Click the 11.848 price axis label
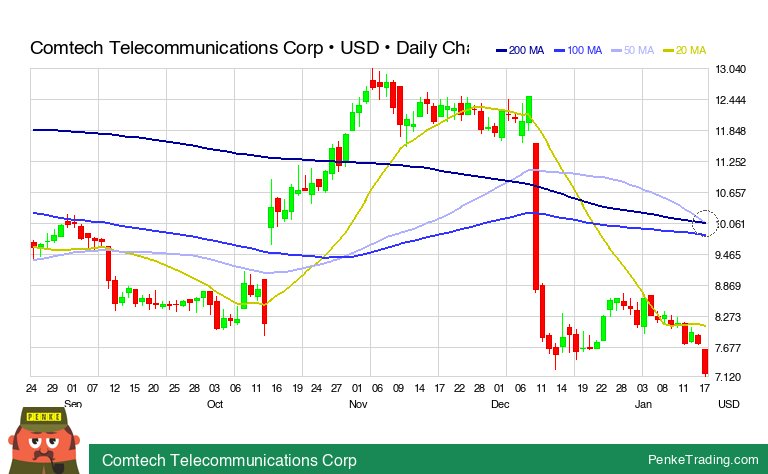This screenshot has width=768, height=474. point(730,131)
